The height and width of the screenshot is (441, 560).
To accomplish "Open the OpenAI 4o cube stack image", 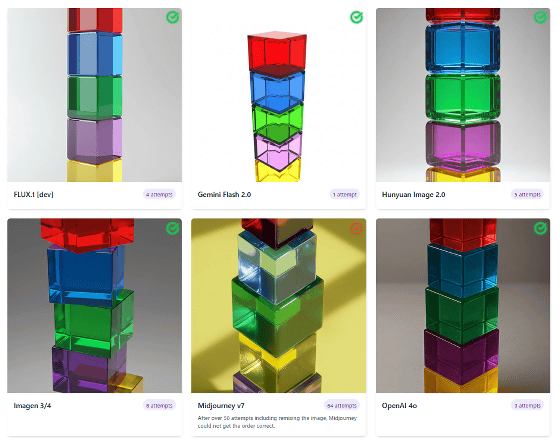I will pyautogui.click(x=463, y=306).
